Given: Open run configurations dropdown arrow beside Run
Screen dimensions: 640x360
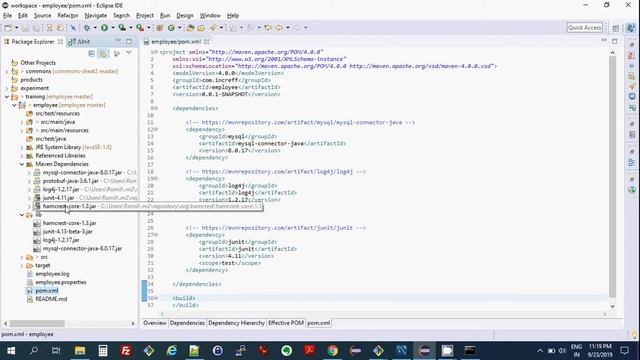Looking at the screenshot, I should point(113,28).
